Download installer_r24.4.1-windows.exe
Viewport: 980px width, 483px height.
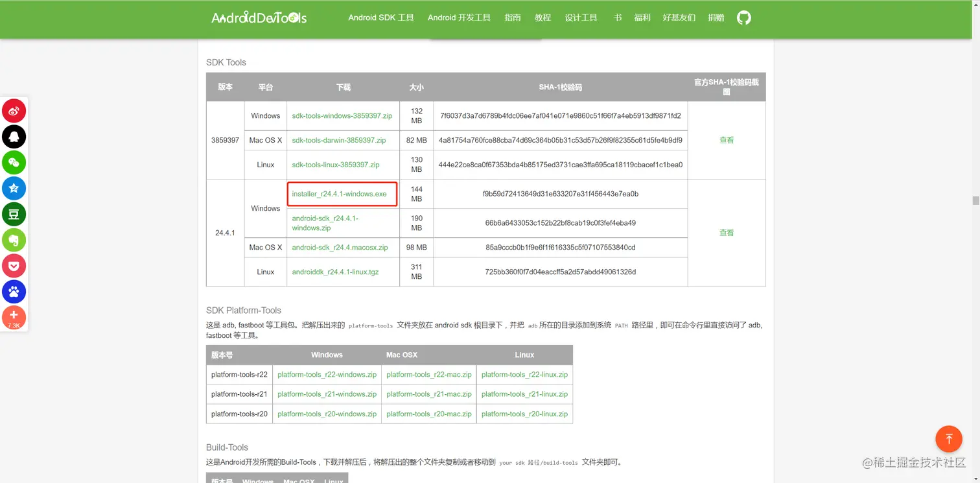tap(339, 194)
